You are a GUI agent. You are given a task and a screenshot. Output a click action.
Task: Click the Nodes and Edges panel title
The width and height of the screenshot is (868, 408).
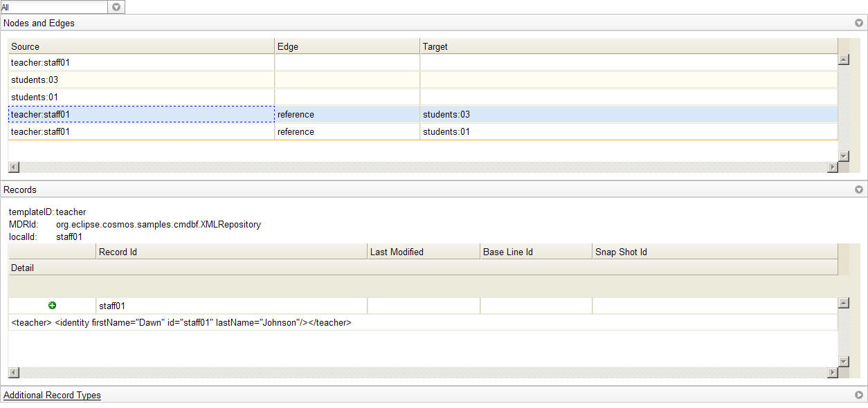[39, 23]
